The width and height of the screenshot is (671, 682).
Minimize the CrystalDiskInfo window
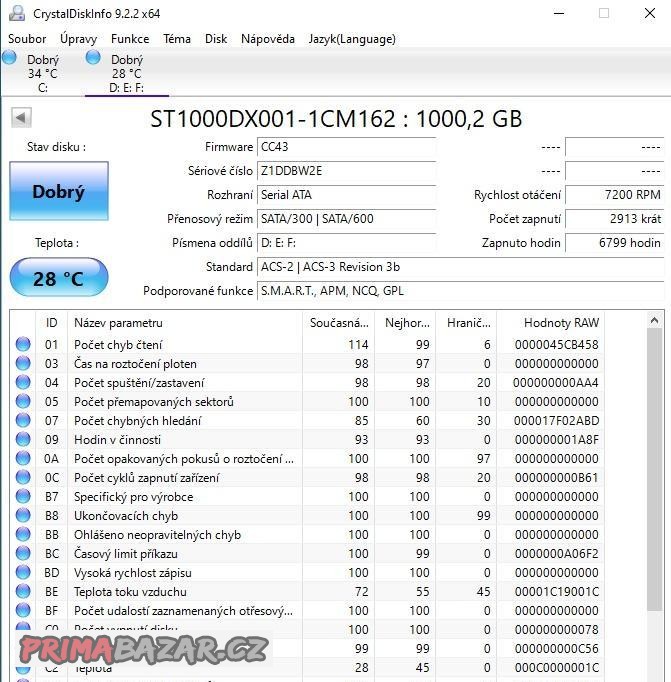tap(559, 13)
